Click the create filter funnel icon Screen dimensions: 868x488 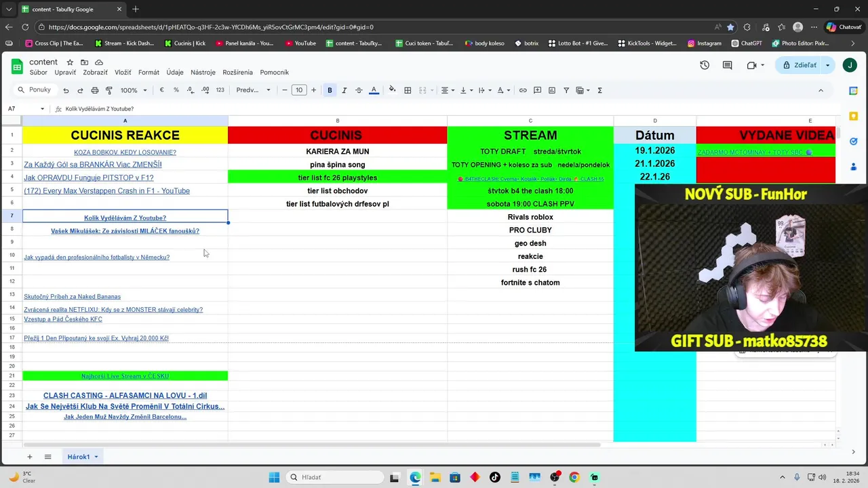tap(566, 90)
